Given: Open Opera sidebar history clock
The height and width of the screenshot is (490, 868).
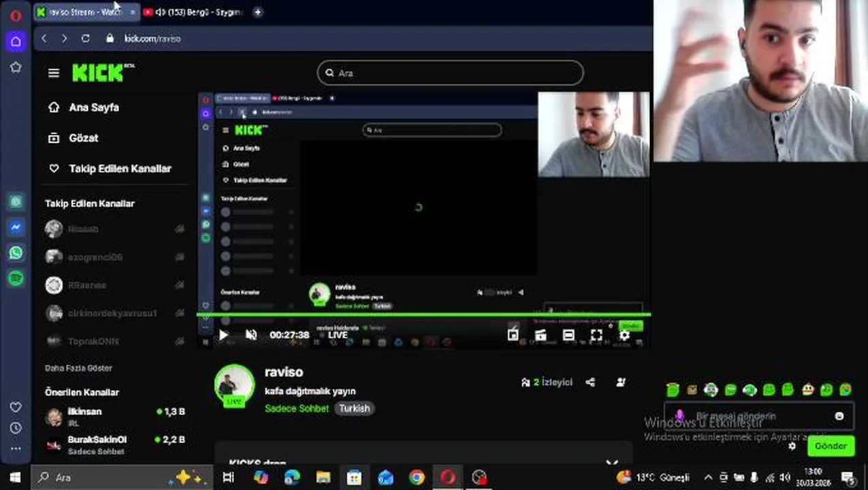Looking at the screenshot, I should tap(16, 428).
